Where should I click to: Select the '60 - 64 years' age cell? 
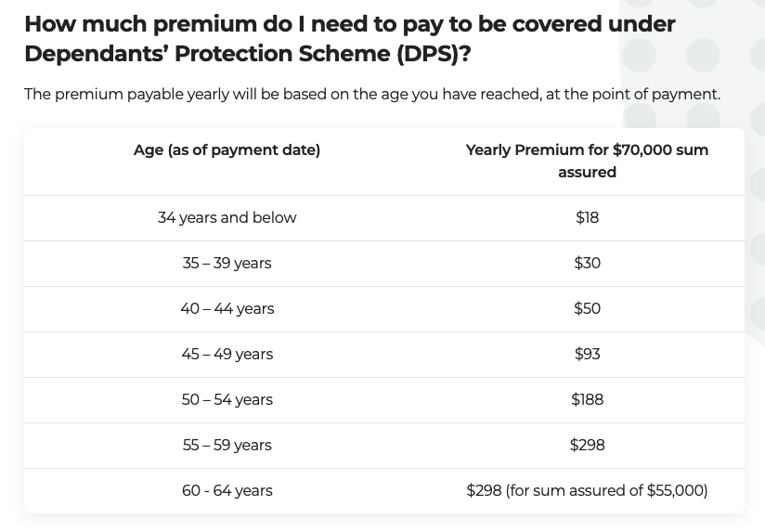pos(227,490)
